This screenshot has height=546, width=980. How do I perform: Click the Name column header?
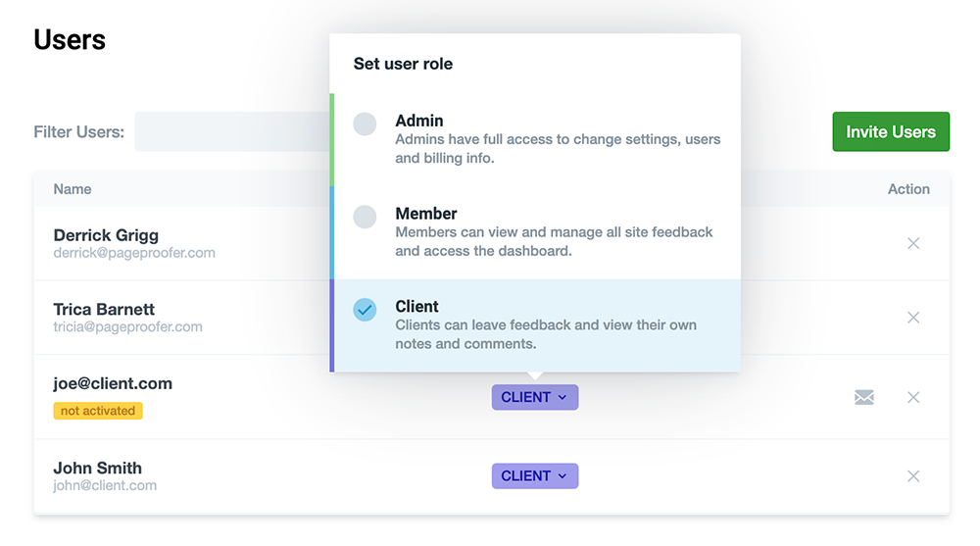[73, 189]
